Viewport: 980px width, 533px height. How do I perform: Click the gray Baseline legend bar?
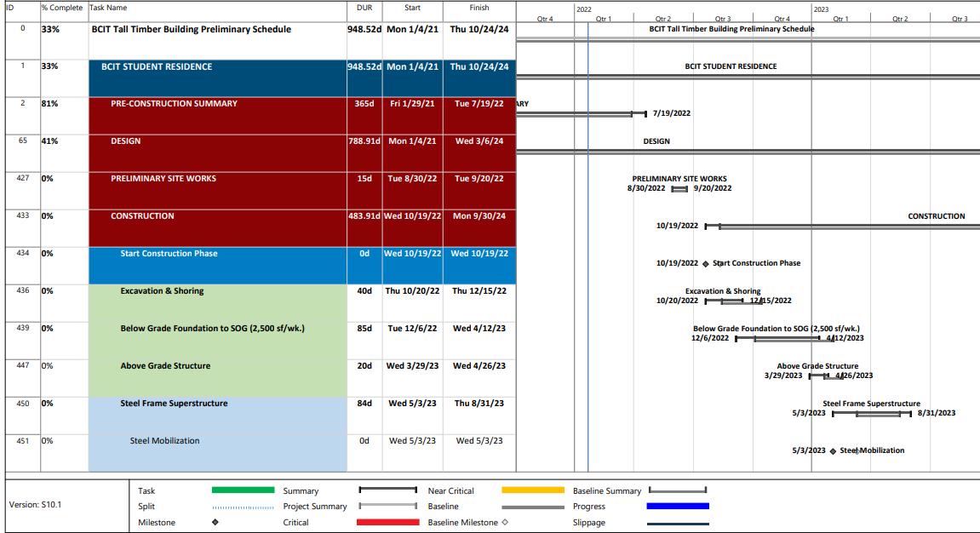click(533, 507)
